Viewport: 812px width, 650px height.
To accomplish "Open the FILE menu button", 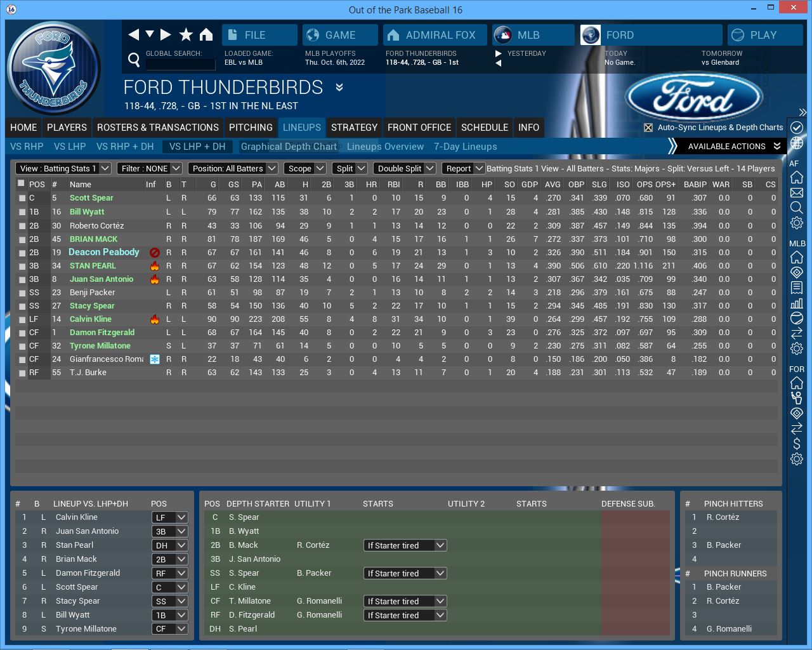I will tap(259, 35).
